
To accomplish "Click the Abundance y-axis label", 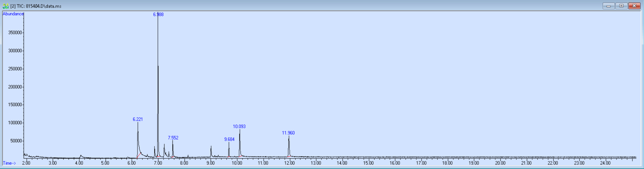I will (13, 14).
